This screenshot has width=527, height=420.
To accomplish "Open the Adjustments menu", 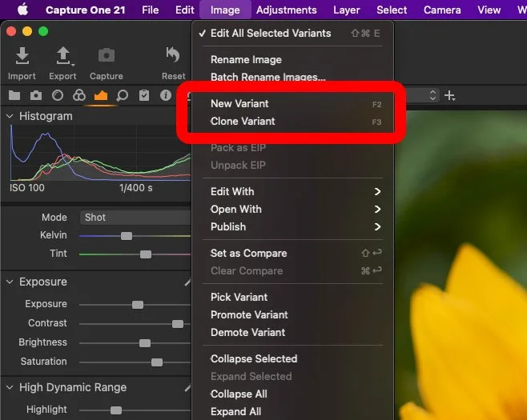I will coord(287,10).
